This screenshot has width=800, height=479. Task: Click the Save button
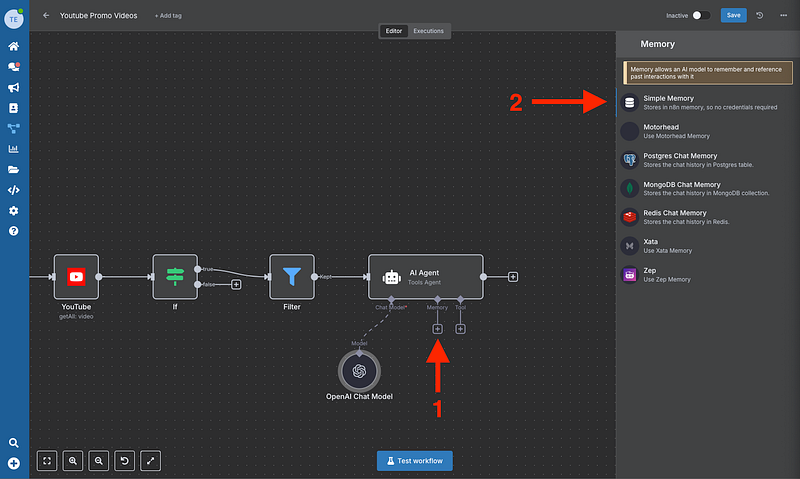coord(733,16)
